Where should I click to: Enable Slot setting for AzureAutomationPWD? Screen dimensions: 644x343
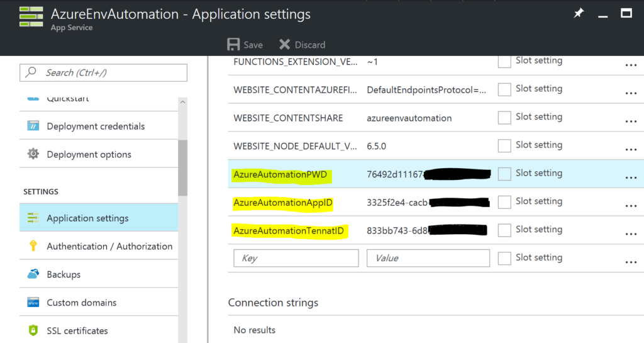tap(504, 174)
